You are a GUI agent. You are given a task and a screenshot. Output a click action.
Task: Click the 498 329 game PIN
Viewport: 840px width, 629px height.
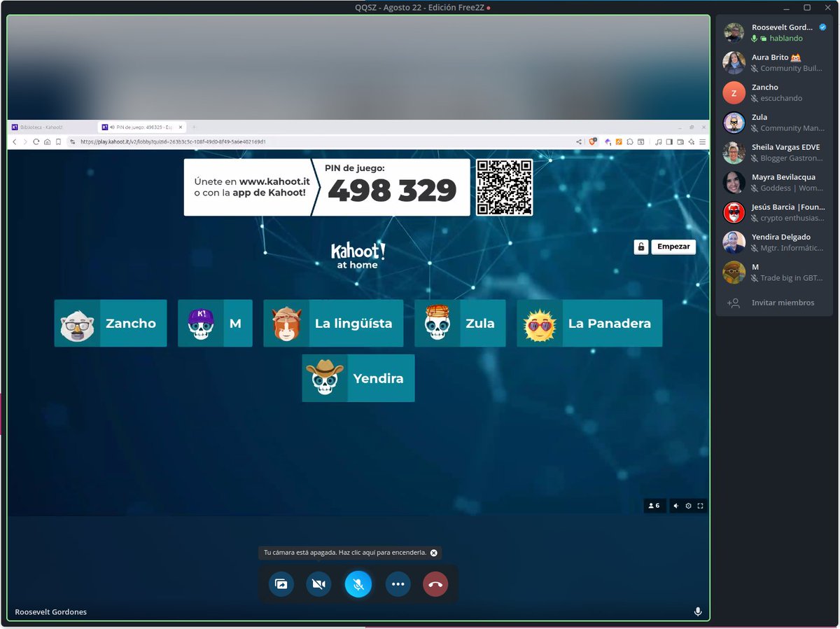[392, 191]
